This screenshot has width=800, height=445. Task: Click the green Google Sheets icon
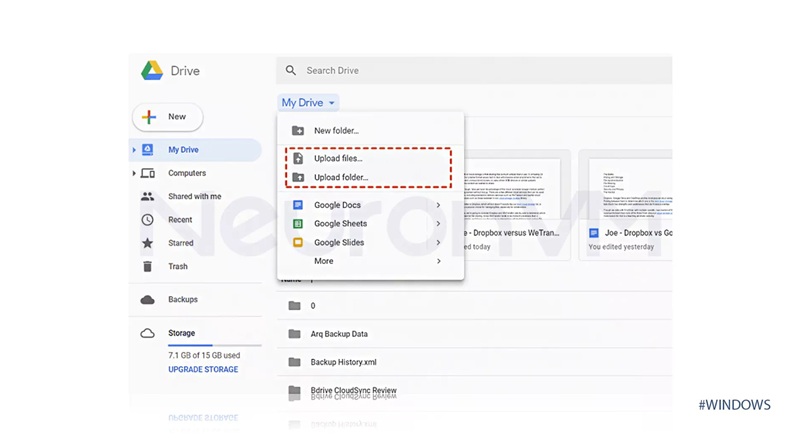[x=298, y=224]
